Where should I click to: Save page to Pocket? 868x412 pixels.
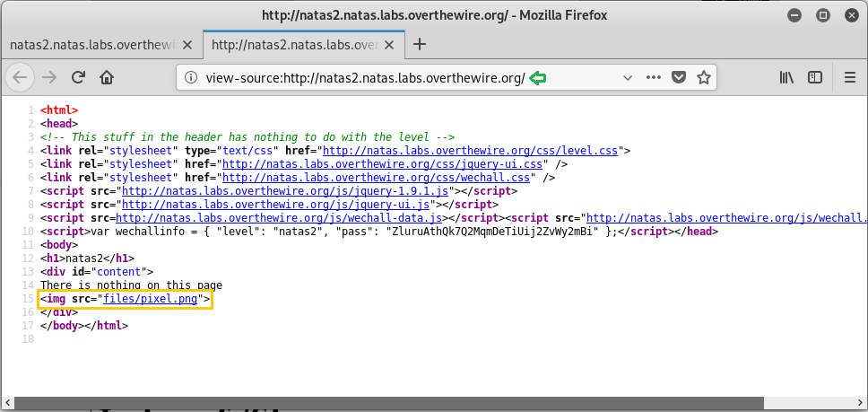679,78
